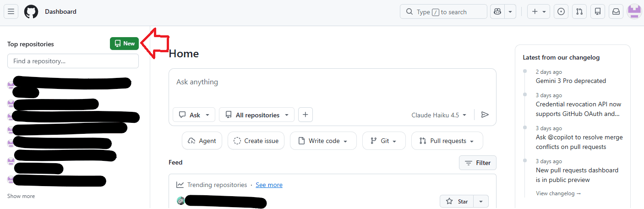Click the send arrow icon
The image size is (644, 209).
(x=485, y=115)
